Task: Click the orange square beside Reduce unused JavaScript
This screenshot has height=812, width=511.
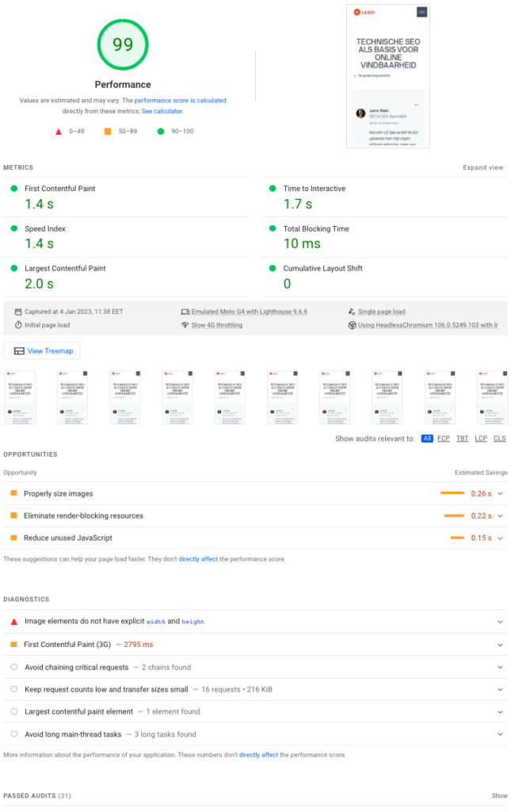Action: pos(14,538)
